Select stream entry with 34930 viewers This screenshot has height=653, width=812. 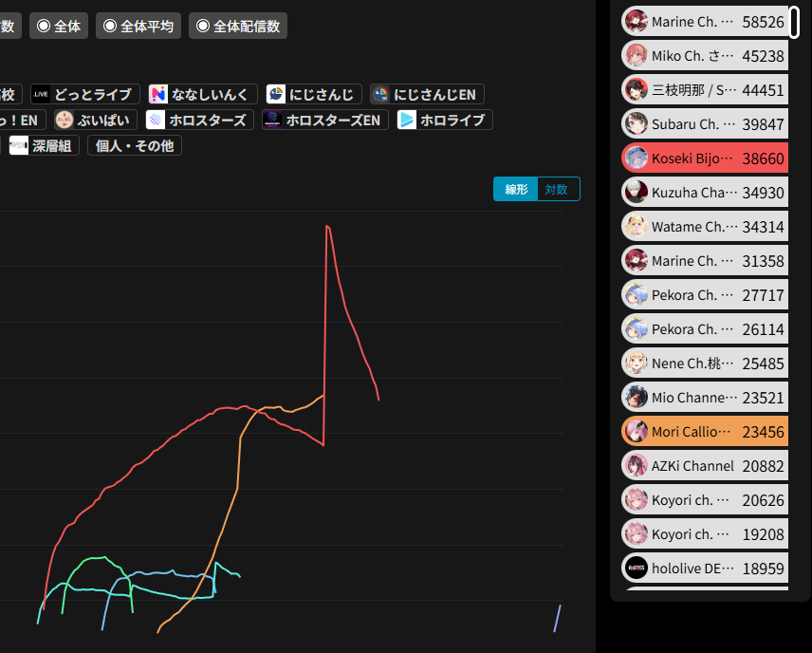(x=705, y=193)
